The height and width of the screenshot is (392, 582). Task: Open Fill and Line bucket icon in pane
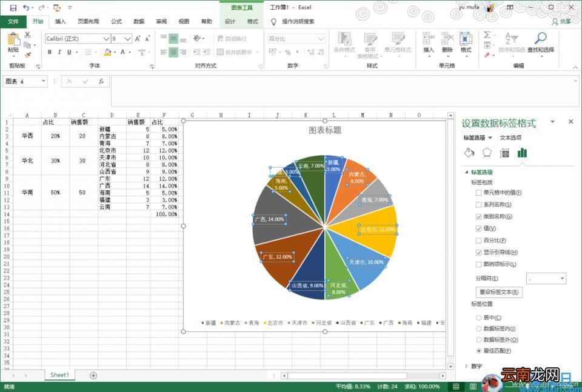[469, 153]
